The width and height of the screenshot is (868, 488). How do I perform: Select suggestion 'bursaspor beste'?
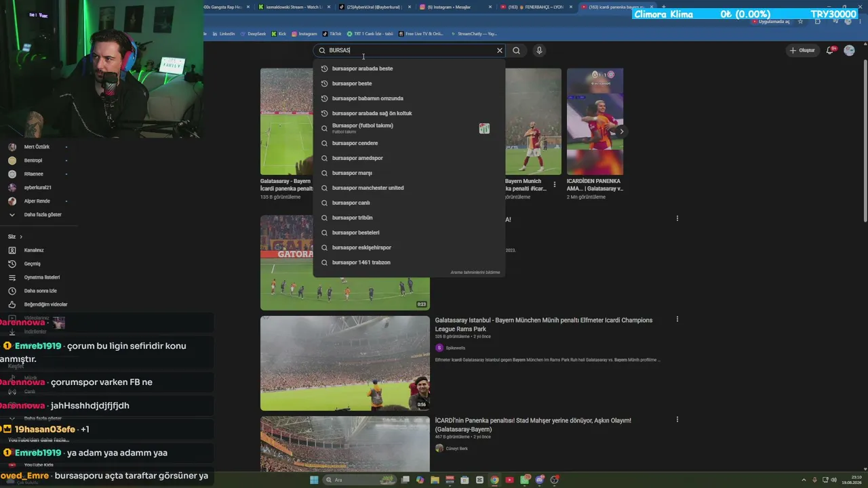tap(409, 83)
